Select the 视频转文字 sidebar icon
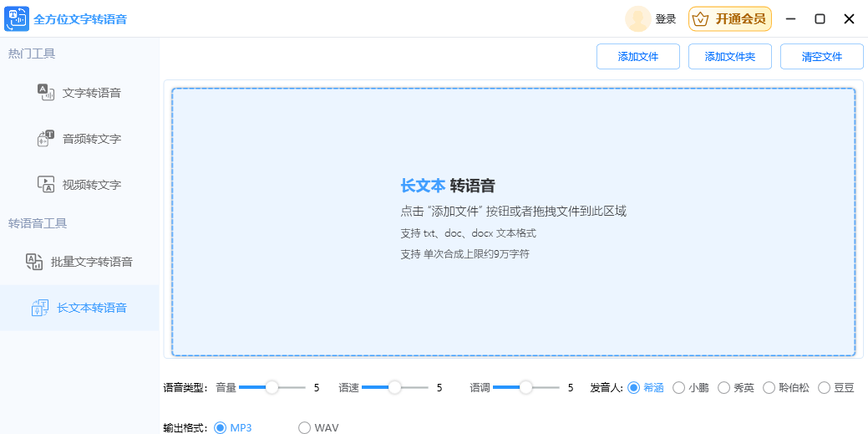The width and height of the screenshot is (868, 434). 45,184
